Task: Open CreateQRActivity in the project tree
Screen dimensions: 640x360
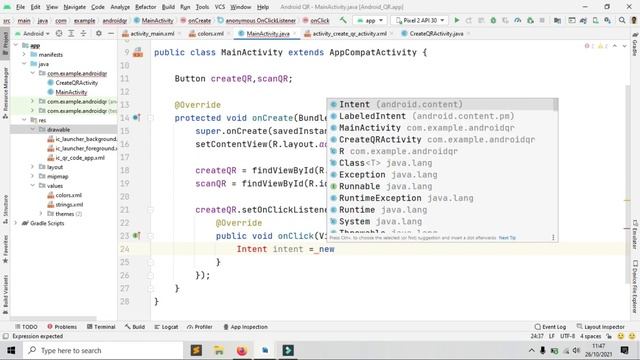Action: coord(76,82)
